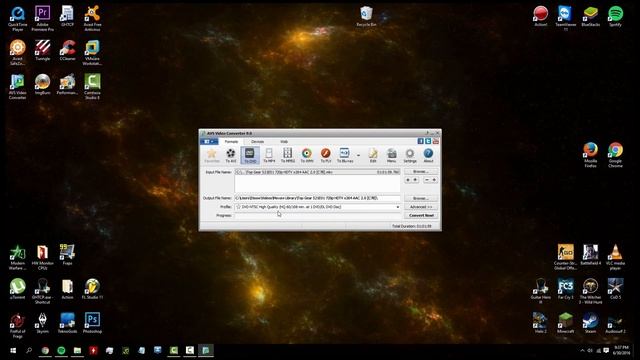Open Battlefield 4 desktop shortcut
Image resolution: width=640 pixels, height=360 pixels.
(590, 255)
